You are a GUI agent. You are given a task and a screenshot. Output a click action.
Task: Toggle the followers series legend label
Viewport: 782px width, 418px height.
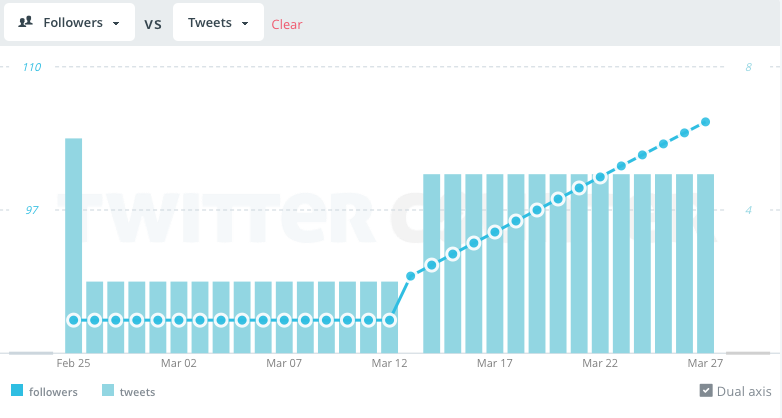point(53,392)
